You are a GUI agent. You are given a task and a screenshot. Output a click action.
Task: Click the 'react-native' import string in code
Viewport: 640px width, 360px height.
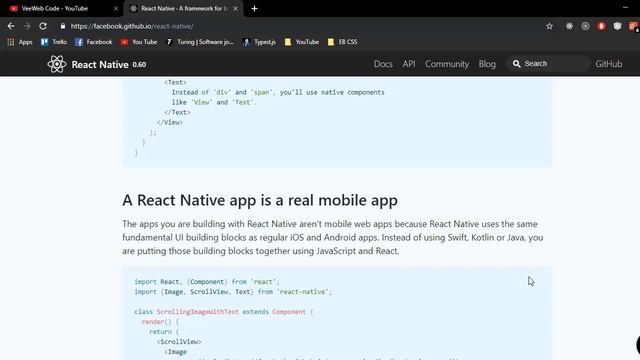[x=302, y=292]
